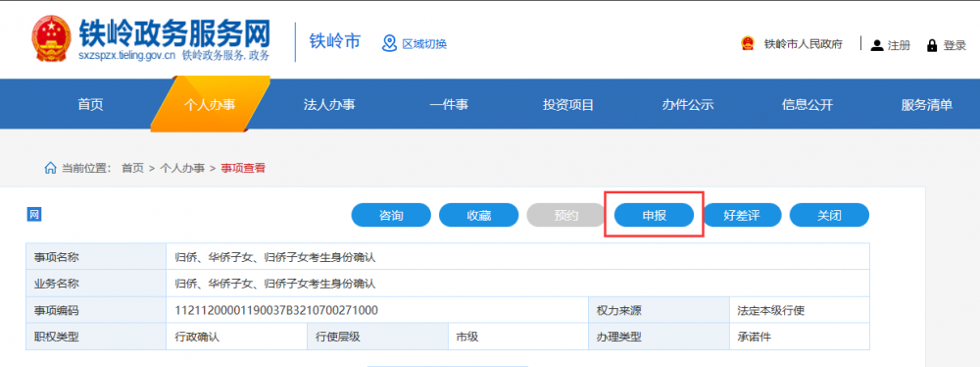Screen dimensions: 980x367
Task: Click the 职权类型 label cell
Action: [x=96, y=337]
